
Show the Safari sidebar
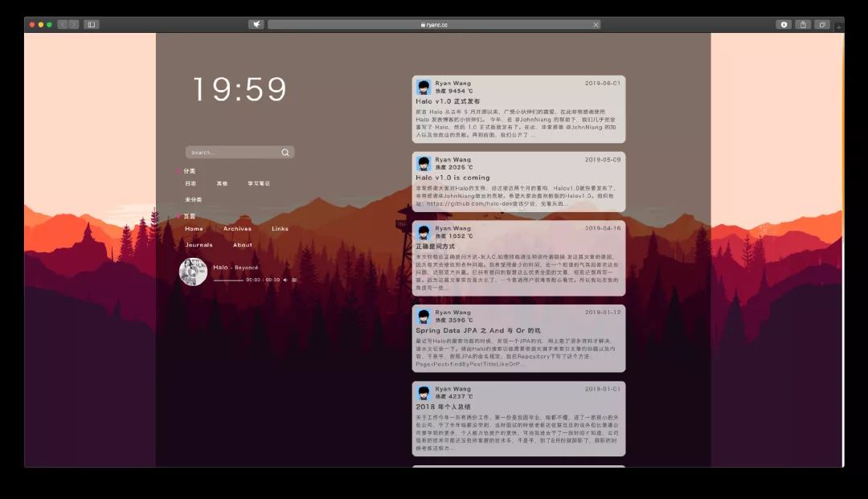92,24
